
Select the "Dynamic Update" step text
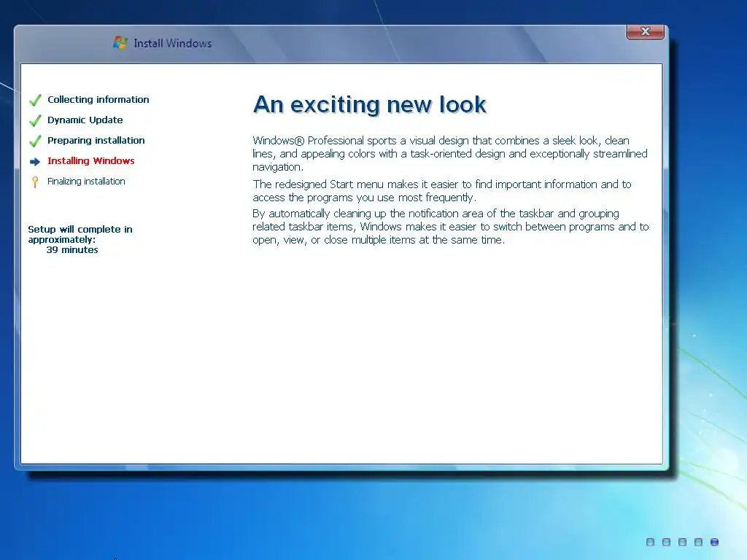85,120
